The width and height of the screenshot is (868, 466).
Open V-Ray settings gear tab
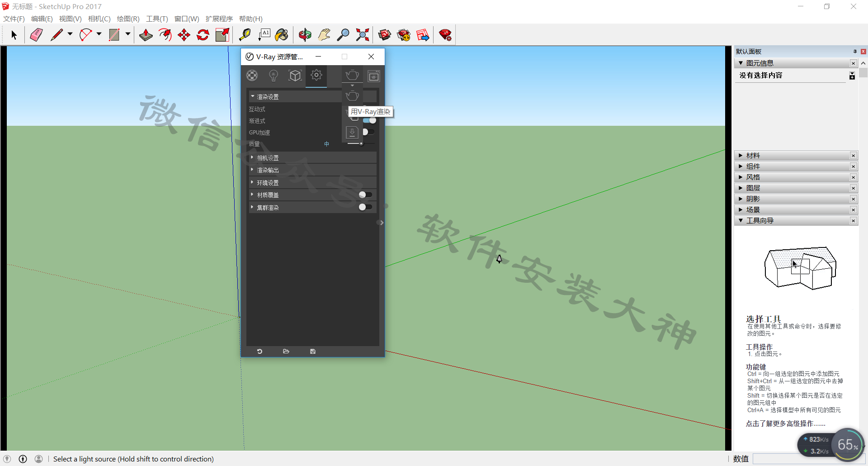click(x=316, y=75)
